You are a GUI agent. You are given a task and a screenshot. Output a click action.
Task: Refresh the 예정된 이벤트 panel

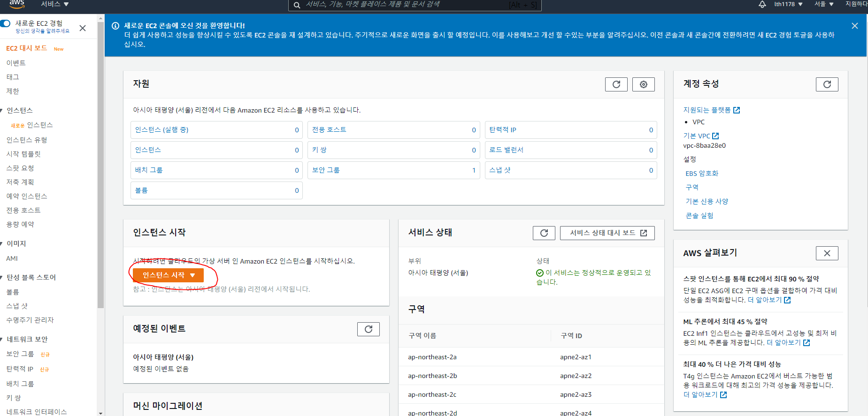pyautogui.click(x=369, y=329)
